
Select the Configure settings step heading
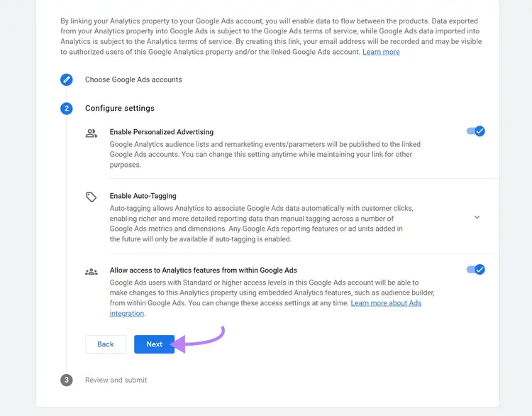(120, 109)
